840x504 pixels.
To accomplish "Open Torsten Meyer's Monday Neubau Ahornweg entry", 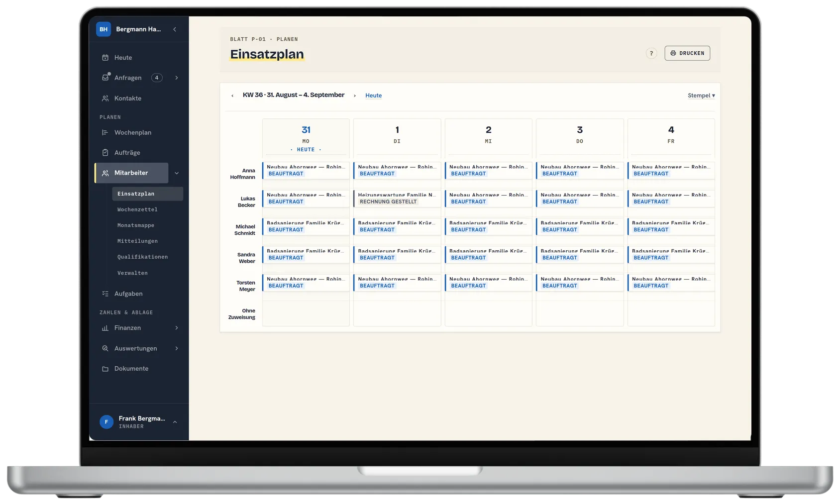I will tap(306, 282).
